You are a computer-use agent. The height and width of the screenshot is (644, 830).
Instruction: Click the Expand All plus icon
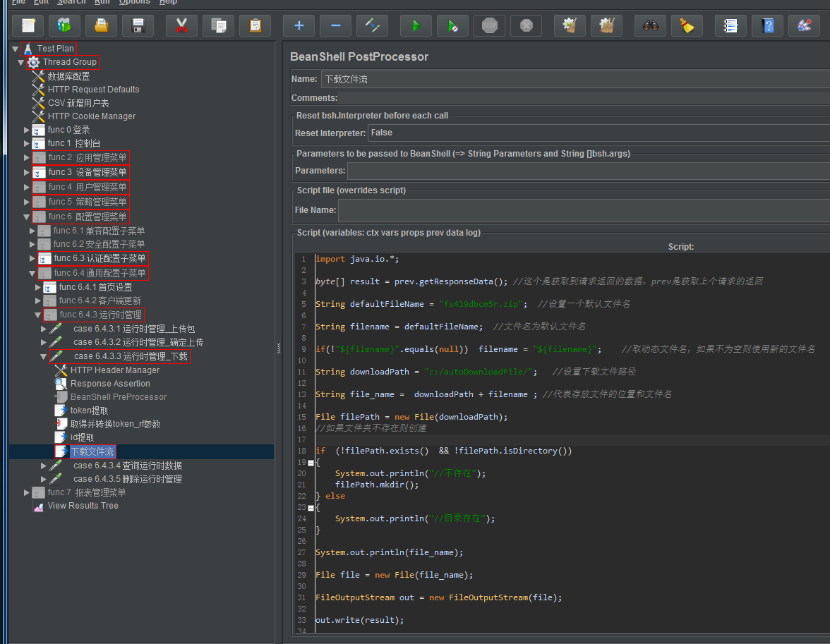pos(299,26)
